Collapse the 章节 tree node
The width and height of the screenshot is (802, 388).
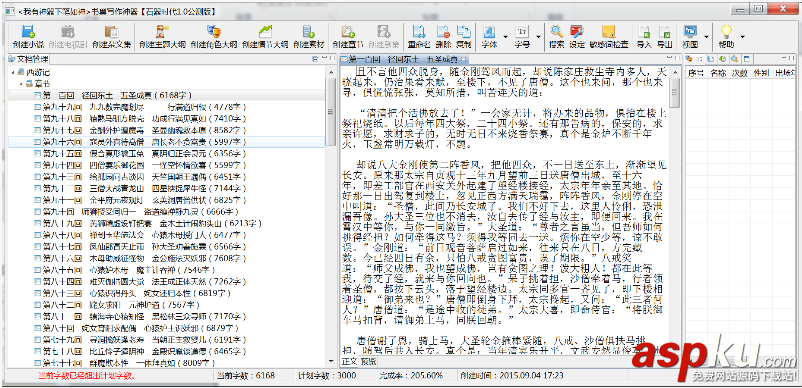click(x=20, y=83)
